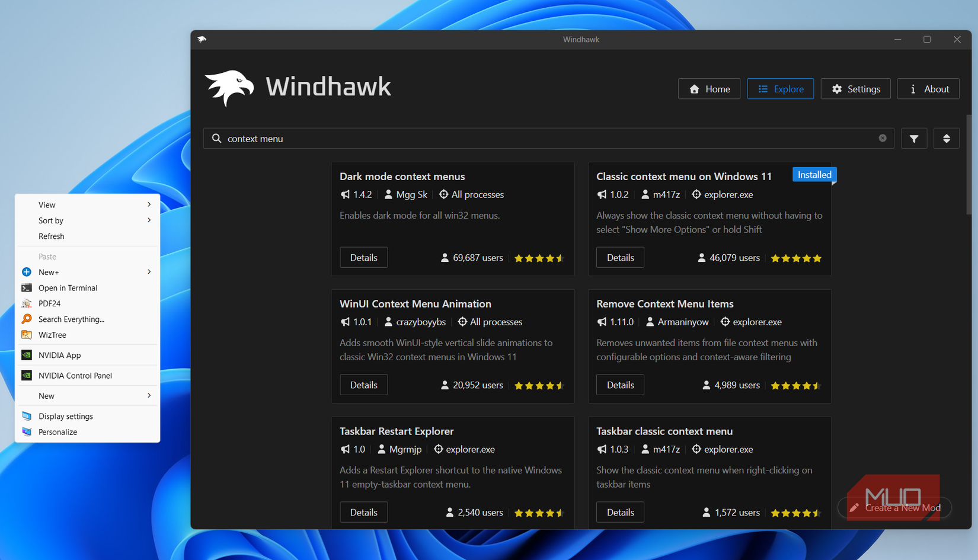Click star rating of Taskbar classic context menu
Image resolution: width=978 pixels, height=560 pixels.
(796, 513)
